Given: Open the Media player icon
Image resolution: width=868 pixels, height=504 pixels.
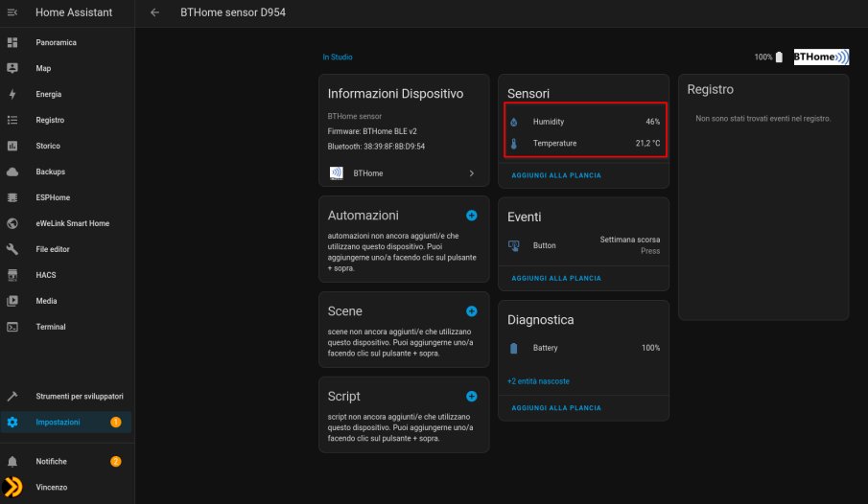Looking at the screenshot, I should [12, 301].
